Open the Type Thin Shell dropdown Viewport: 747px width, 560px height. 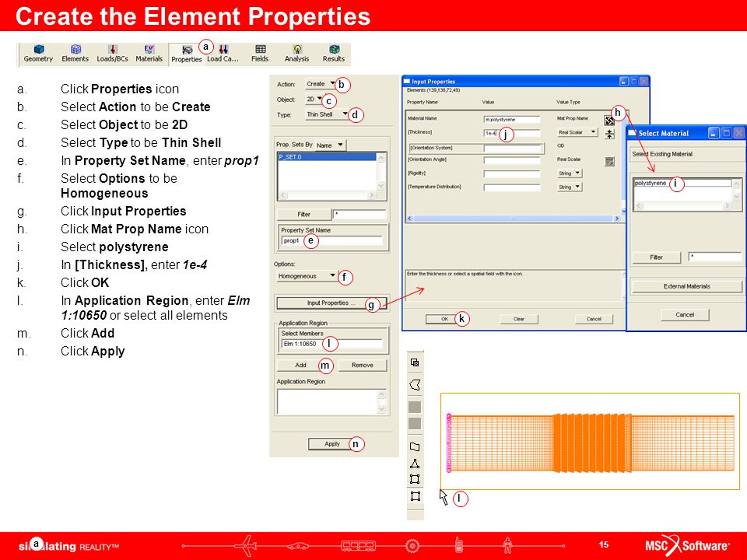(x=327, y=114)
